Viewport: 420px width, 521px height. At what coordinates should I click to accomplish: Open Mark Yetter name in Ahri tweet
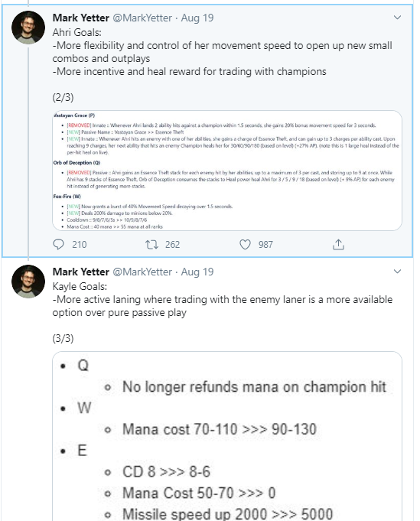coord(81,18)
